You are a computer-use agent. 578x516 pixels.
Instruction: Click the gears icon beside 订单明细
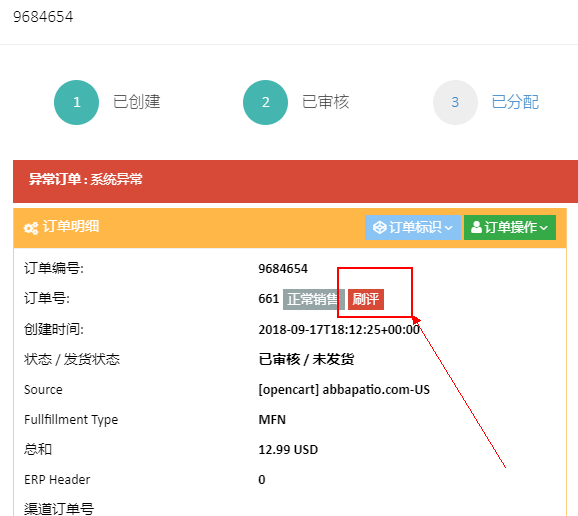coord(31,228)
